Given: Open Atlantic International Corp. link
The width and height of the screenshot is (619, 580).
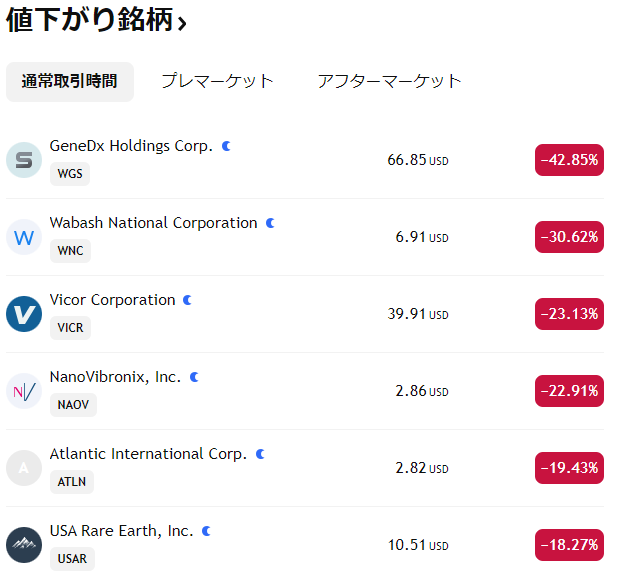Looking at the screenshot, I should point(148,454).
